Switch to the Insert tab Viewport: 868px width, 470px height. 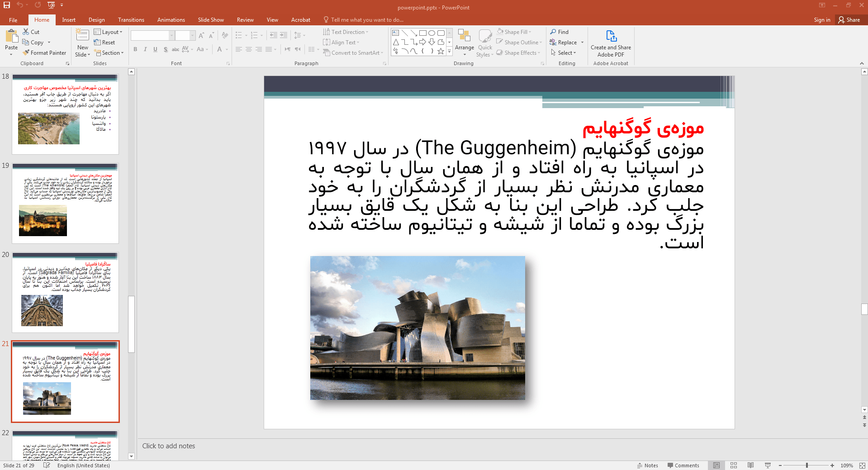[69, 20]
